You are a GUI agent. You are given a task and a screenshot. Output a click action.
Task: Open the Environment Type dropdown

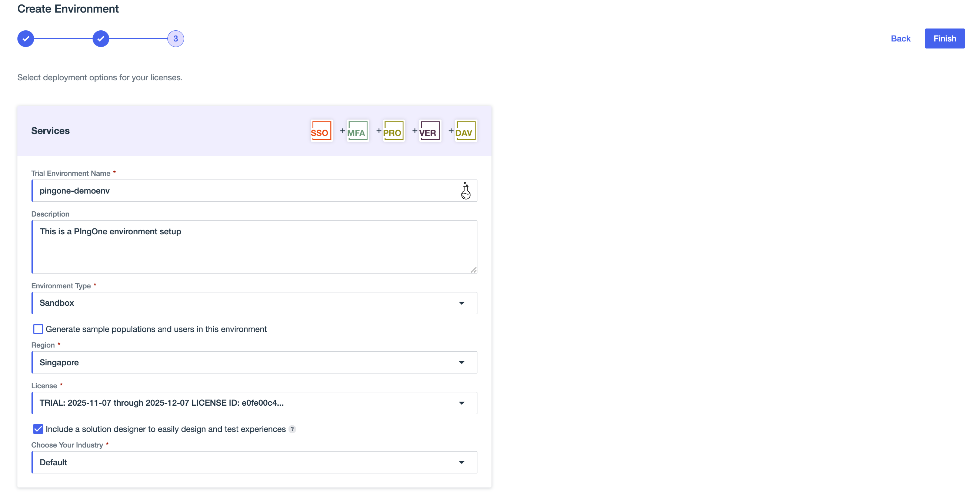click(x=254, y=303)
